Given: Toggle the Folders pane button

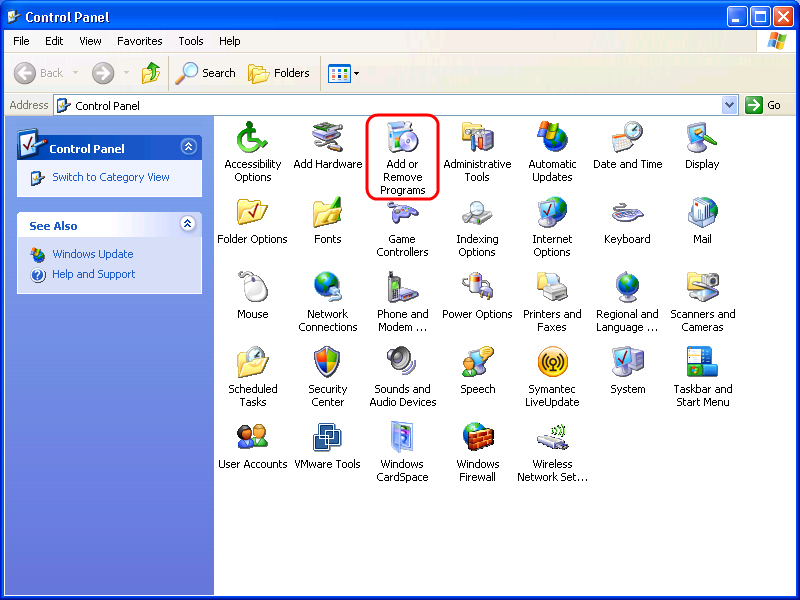Looking at the screenshot, I should 279,73.
